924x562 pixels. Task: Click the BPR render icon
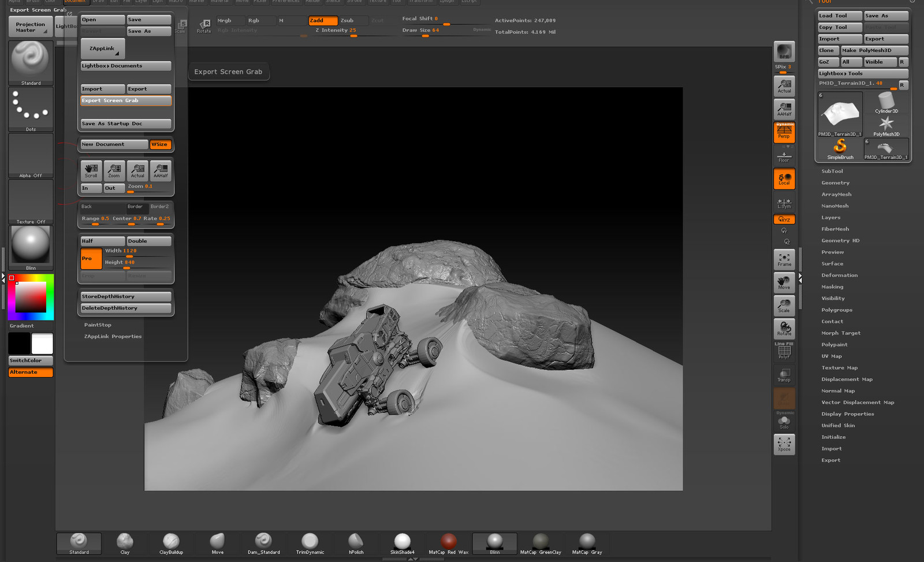(784, 51)
